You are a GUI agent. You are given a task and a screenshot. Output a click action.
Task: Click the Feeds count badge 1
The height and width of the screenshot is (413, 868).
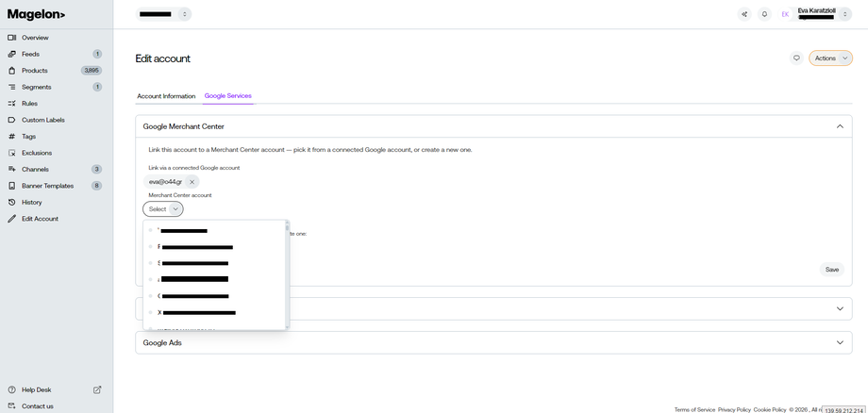[x=97, y=54]
